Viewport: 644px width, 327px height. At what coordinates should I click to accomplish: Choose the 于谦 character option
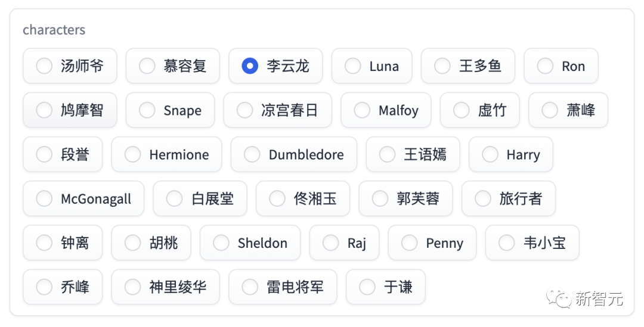[x=386, y=286]
